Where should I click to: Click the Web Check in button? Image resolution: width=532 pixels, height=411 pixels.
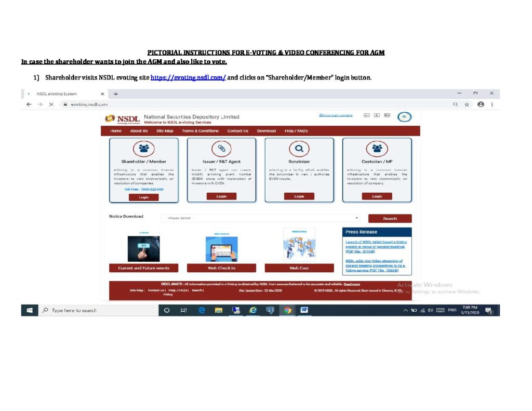221,268
